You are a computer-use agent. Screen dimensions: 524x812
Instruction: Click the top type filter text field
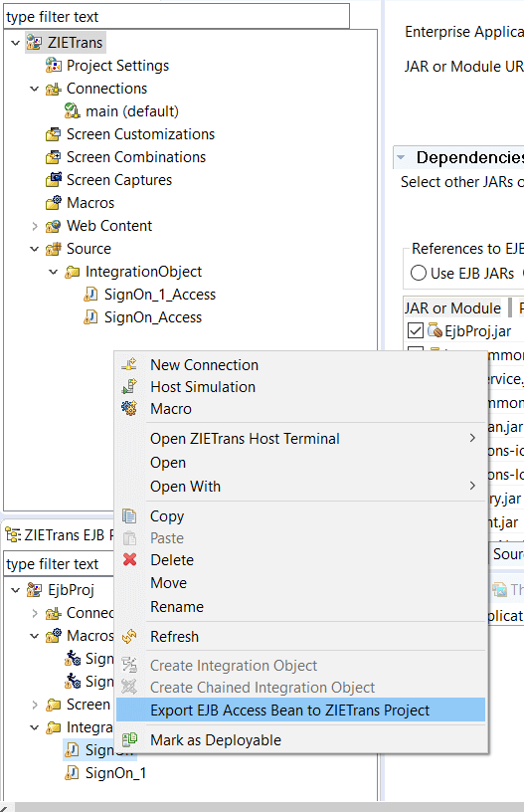coord(176,17)
